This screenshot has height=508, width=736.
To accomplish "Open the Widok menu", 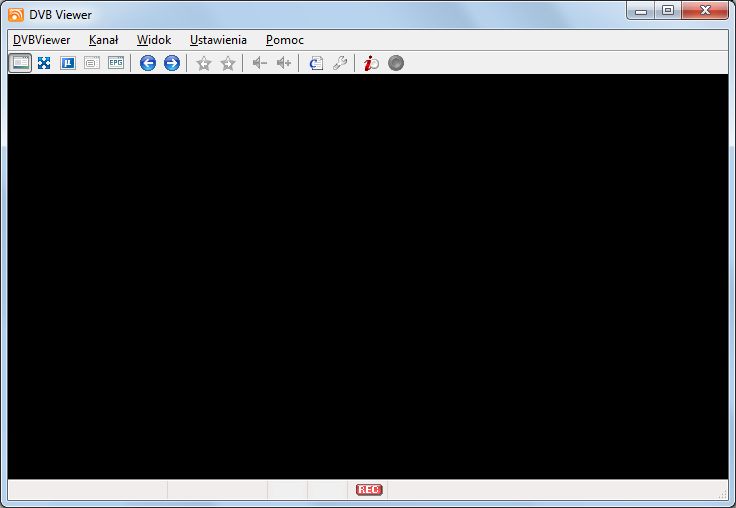I will pos(154,40).
